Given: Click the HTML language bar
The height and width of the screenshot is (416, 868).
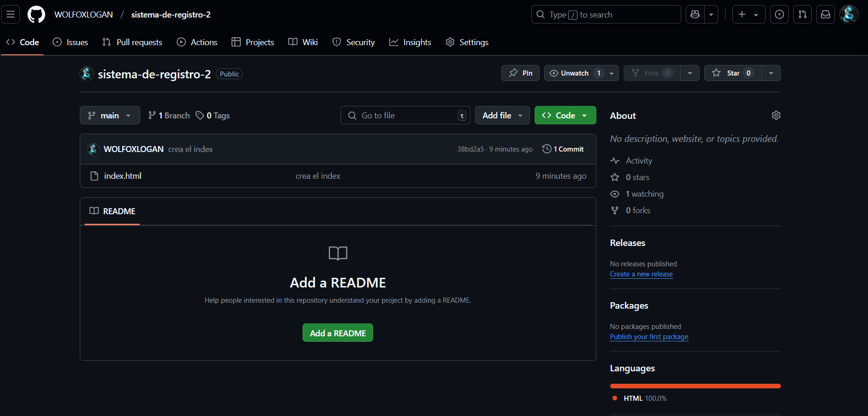Looking at the screenshot, I should 695,386.
